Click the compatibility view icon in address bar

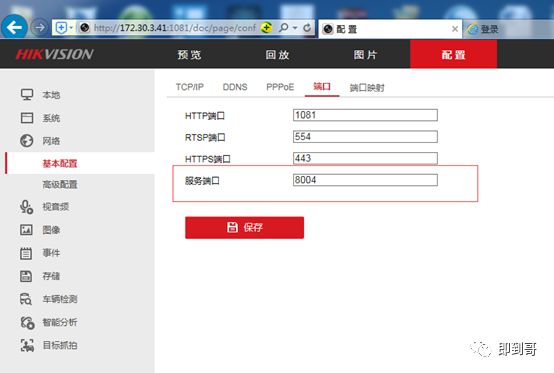tap(266, 27)
